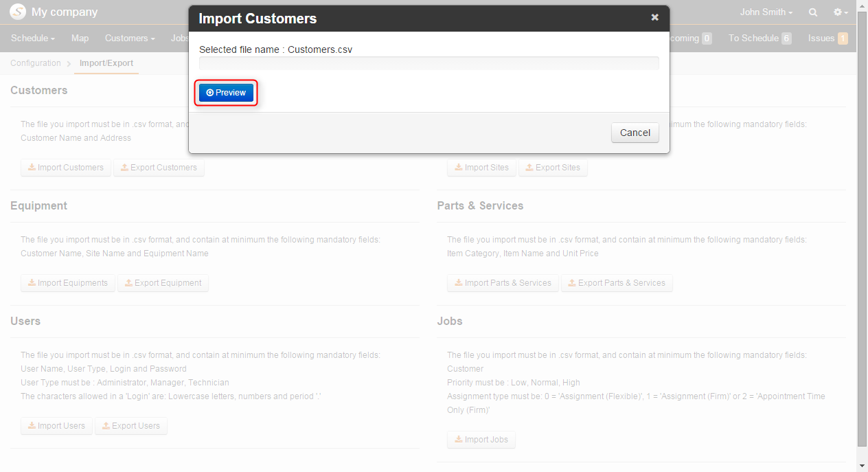This screenshot has height=472, width=868.
Task: Click 'Selected file name : Customers.csv' text
Action: 275,49
